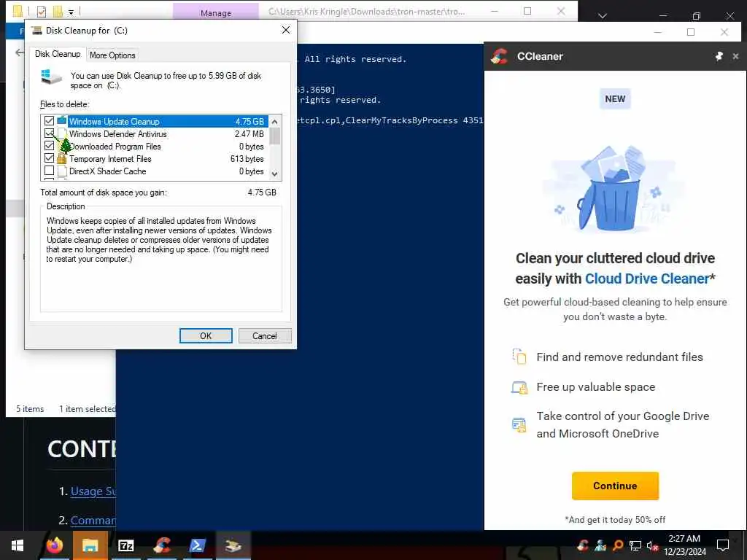Click the trash bin illustration in CCleaner
The height and width of the screenshot is (560, 747).
[612, 190]
